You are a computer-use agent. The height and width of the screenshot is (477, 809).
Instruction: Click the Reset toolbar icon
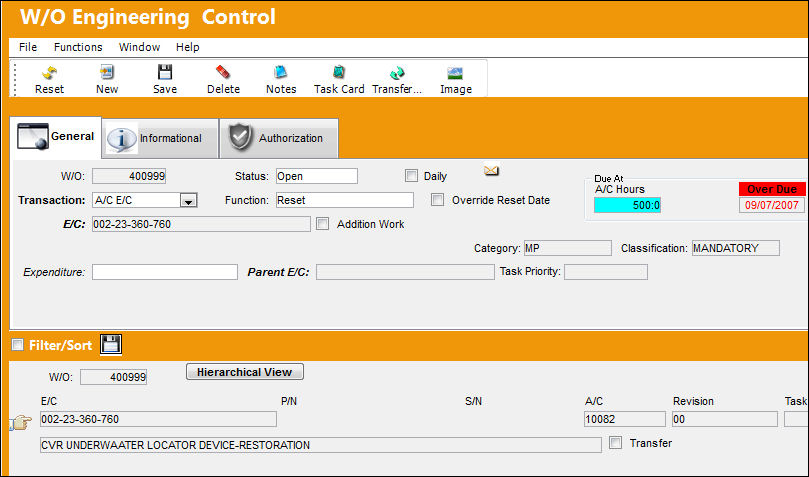click(49, 73)
